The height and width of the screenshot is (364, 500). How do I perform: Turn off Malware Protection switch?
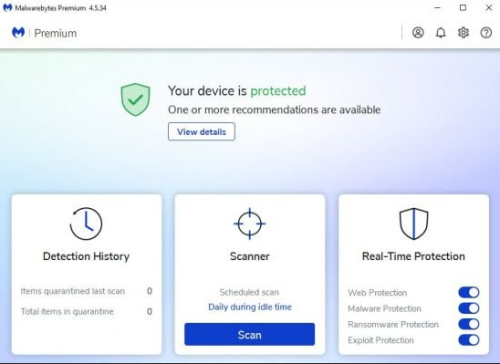coord(469,308)
